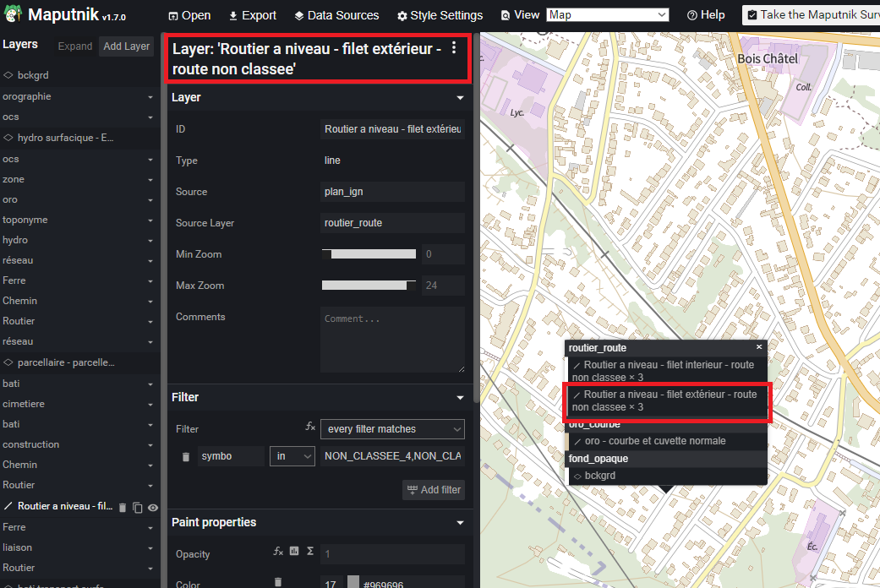Image resolution: width=880 pixels, height=588 pixels.
Task: Open the Data Sources menu
Action: coord(336,15)
